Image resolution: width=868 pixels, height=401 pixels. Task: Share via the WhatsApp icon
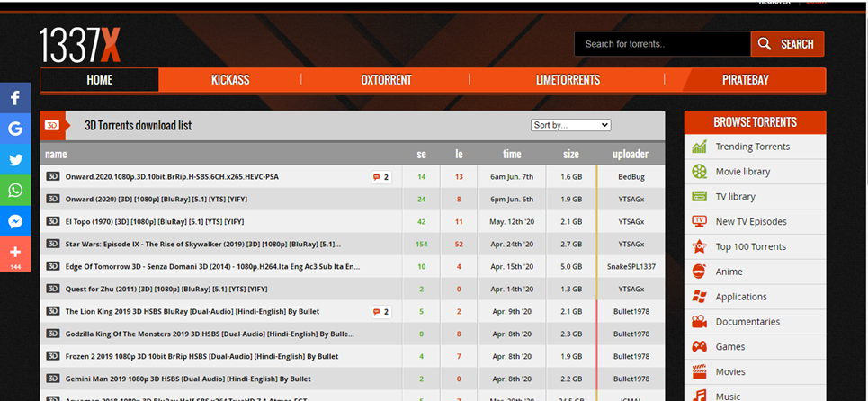pyautogui.click(x=15, y=191)
